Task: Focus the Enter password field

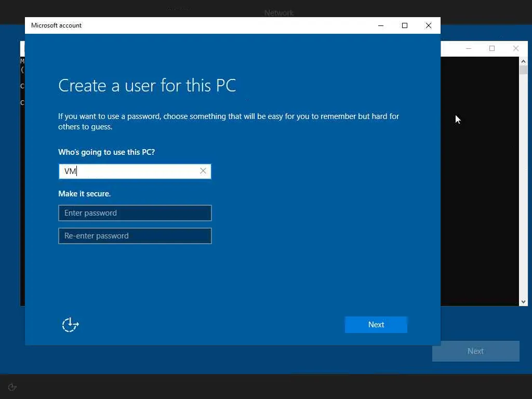Action: [x=135, y=213]
